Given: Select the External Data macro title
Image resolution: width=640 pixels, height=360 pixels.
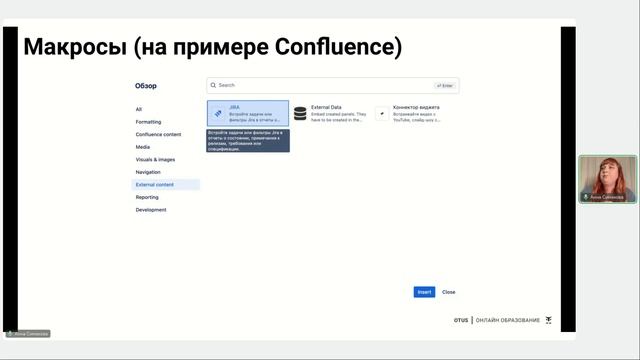Looking at the screenshot, I should point(326,107).
